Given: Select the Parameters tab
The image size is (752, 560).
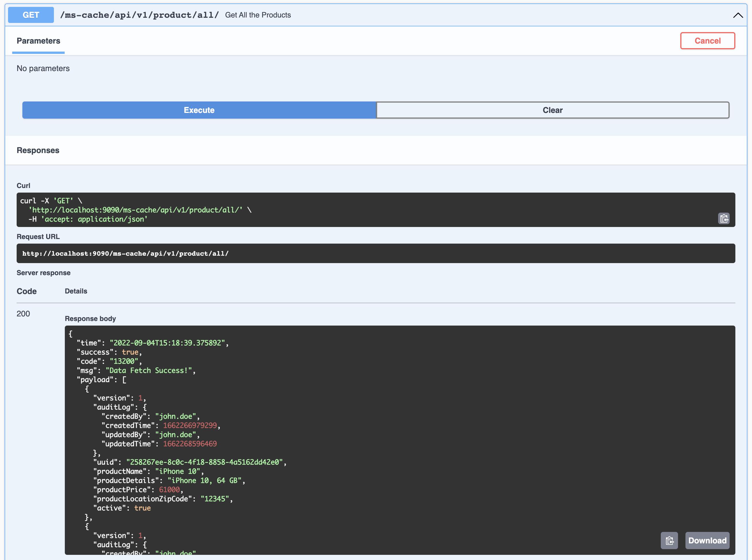Looking at the screenshot, I should point(38,41).
